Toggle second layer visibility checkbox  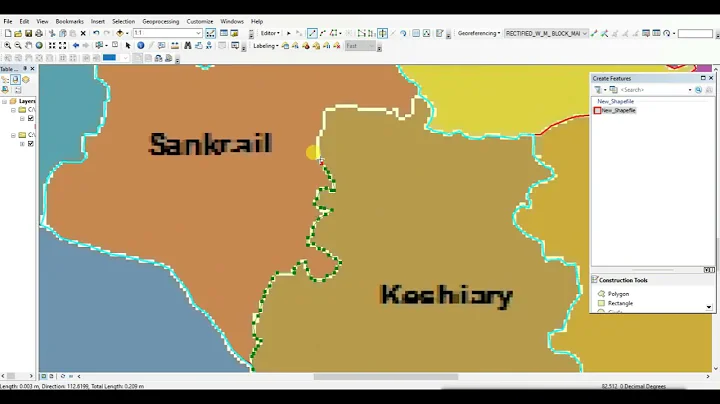[x=31, y=144]
